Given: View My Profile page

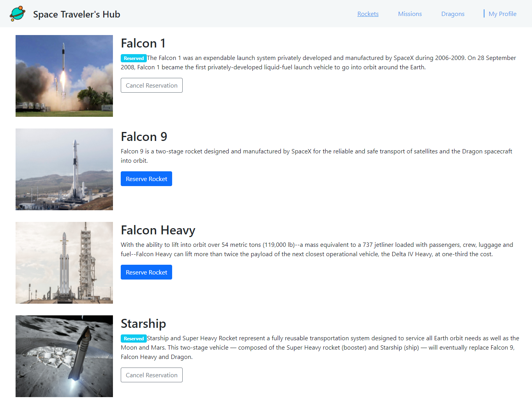Looking at the screenshot, I should click(502, 14).
